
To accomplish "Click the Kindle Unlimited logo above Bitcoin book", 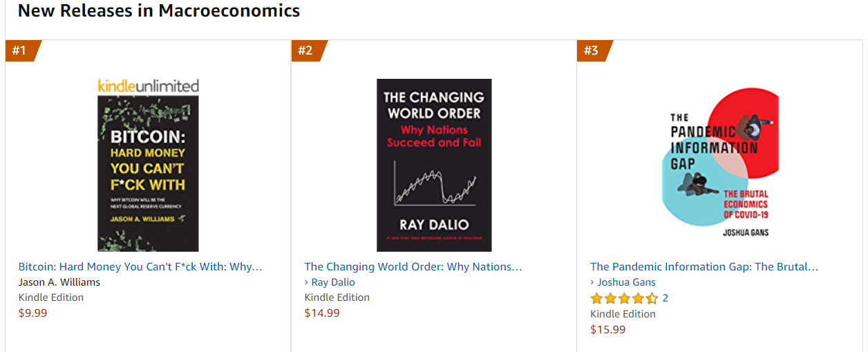I will (148, 86).
